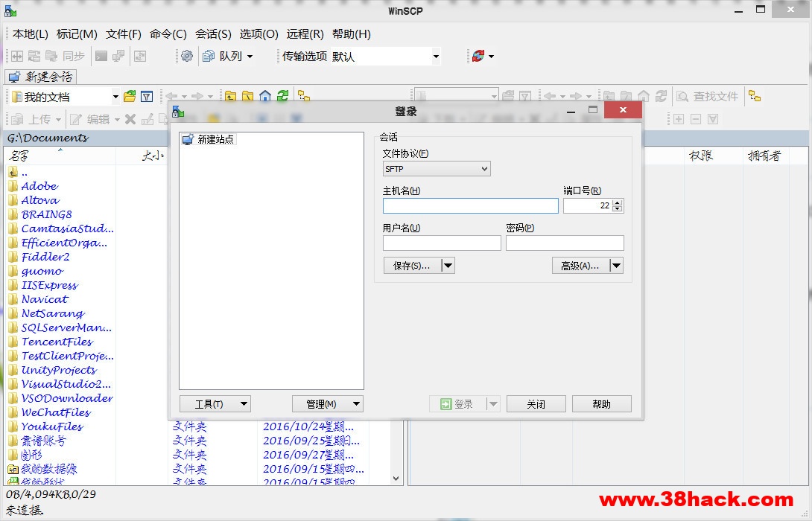Open the 选项 menu

point(259,34)
